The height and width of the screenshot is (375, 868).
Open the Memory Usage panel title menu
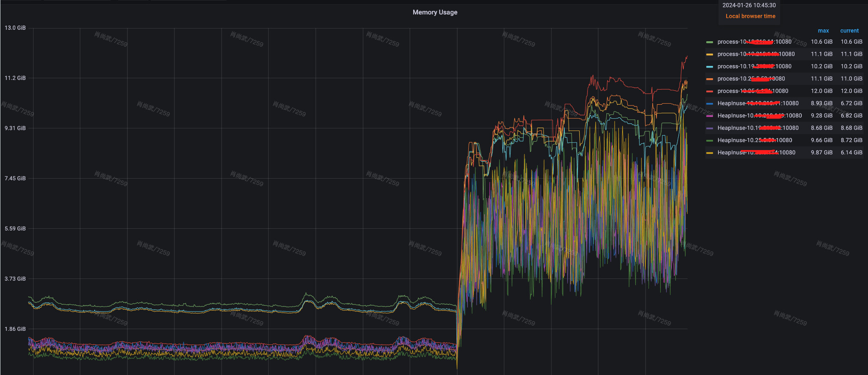[435, 12]
